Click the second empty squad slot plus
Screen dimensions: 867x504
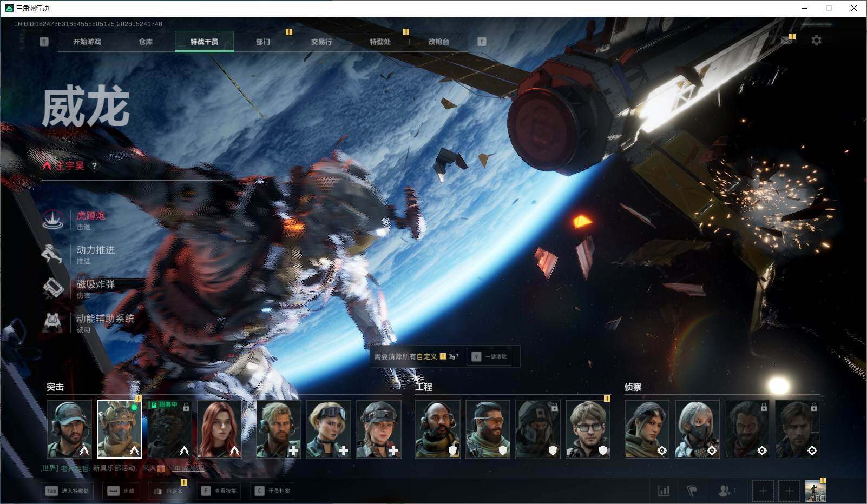(789, 491)
